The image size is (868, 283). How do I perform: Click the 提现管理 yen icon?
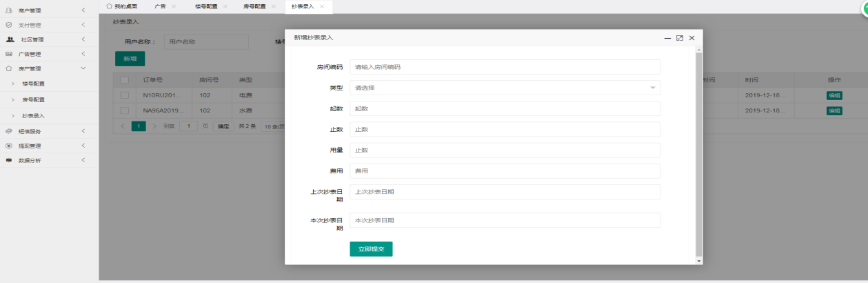tap(9, 146)
